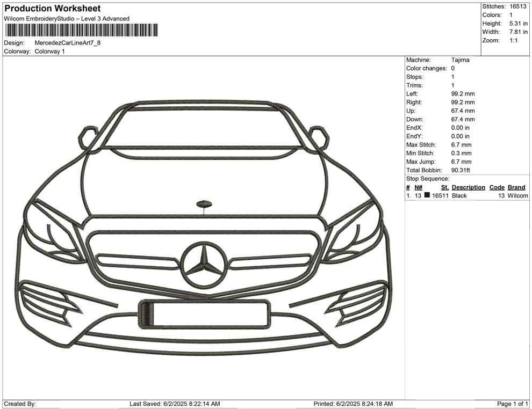Click the Stop Sequence heading
Image resolution: width=532 pixels, height=409 pixels.
click(428, 179)
